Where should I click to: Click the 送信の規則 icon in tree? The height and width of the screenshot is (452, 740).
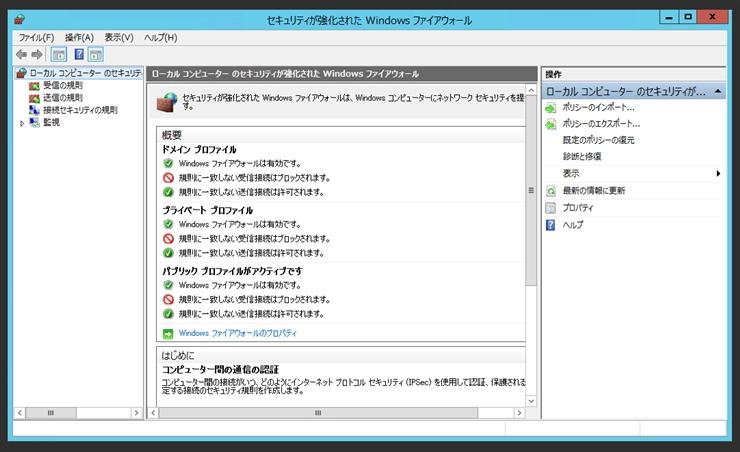(x=34, y=98)
